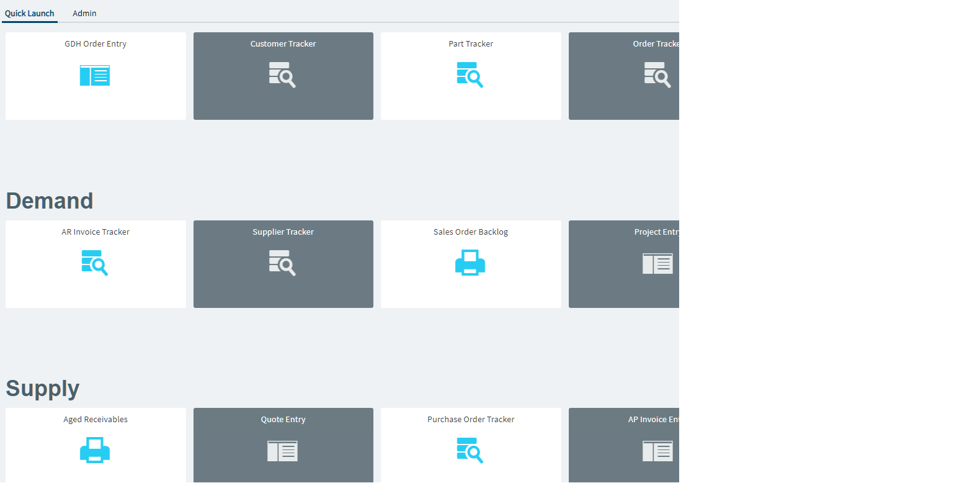Click the Customer Tracker label
The height and width of the screenshot is (483, 980).
click(x=283, y=44)
